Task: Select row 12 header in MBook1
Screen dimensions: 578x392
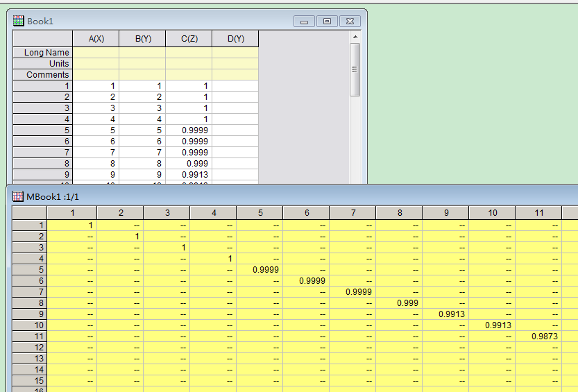Action: (x=29, y=348)
